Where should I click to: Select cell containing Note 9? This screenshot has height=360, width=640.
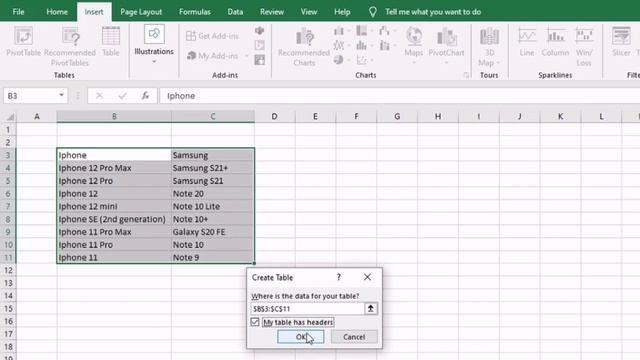pos(213,258)
